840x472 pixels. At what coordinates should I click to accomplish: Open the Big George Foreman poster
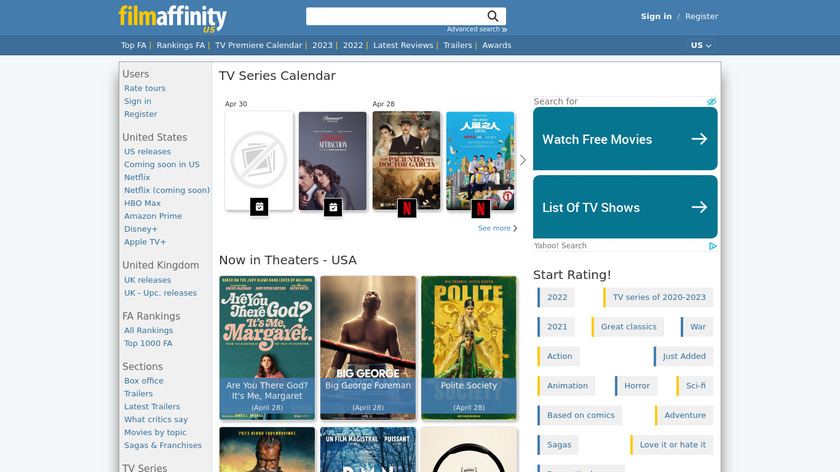[368, 346]
